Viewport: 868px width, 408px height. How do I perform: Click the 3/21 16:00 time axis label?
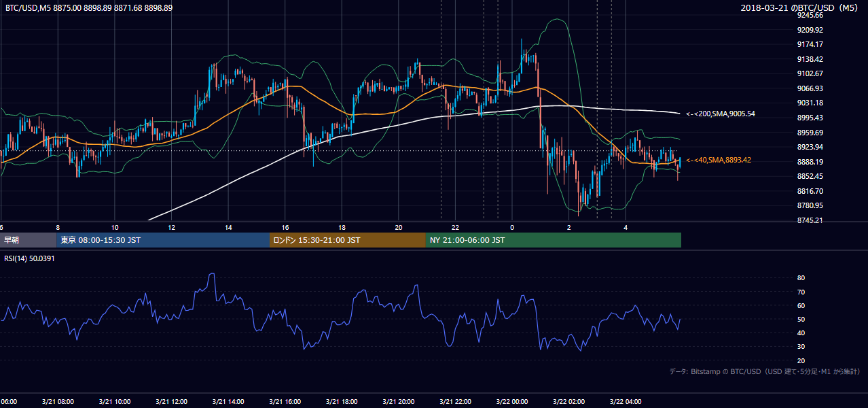click(x=285, y=401)
